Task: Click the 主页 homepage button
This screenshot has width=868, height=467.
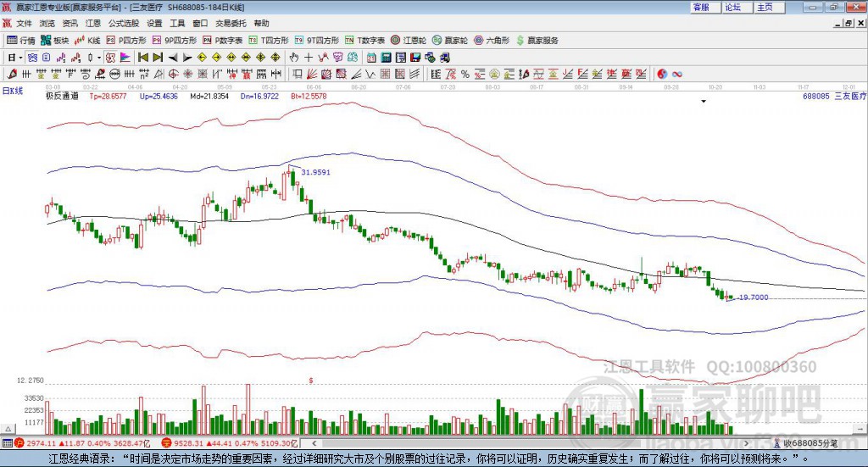Action: [769, 7]
